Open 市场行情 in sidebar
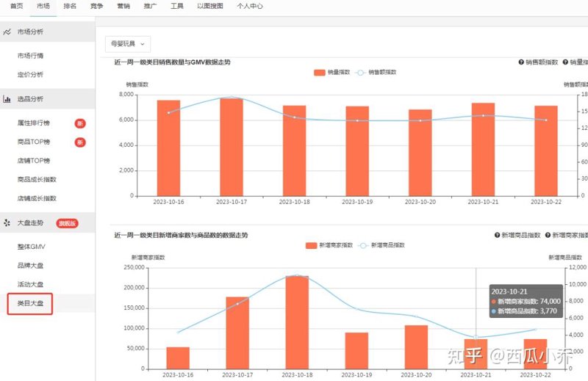This screenshot has height=381, width=588. pyautogui.click(x=30, y=56)
